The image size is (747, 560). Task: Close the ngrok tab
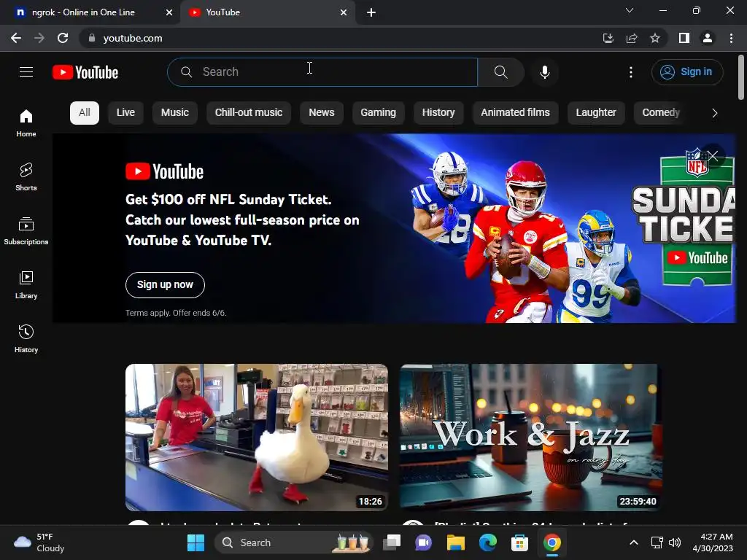(x=169, y=12)
